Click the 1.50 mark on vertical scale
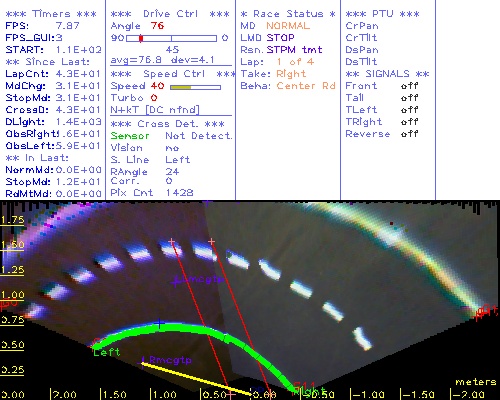Viewport: 500px width, 400px height. (x=12, y=245)
